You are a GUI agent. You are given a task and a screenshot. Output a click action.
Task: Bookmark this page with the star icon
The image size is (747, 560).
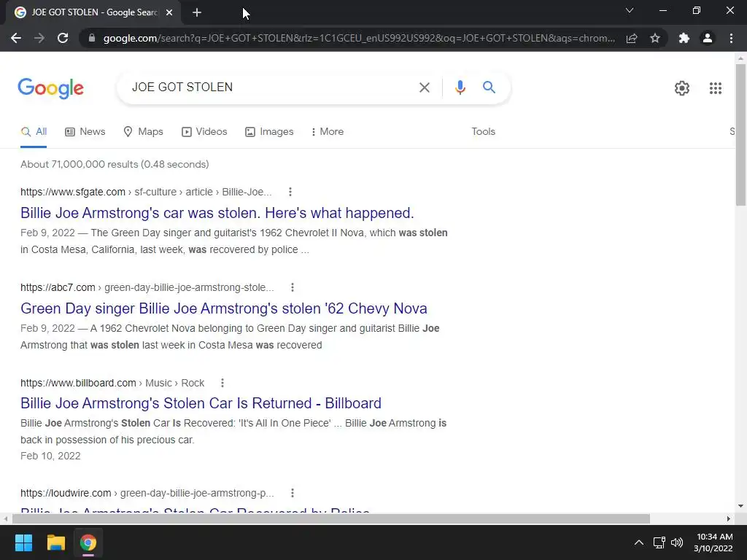tap(655, 38)
